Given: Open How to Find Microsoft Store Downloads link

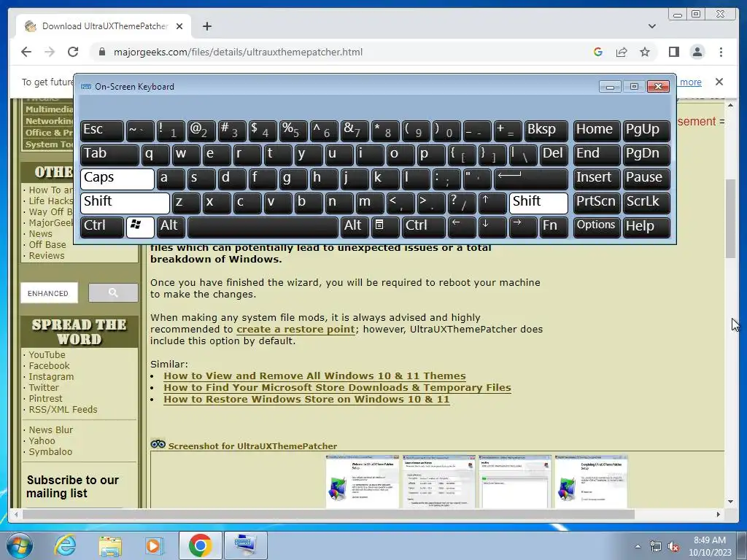Looking at the screenshot, I should point(337,388).
